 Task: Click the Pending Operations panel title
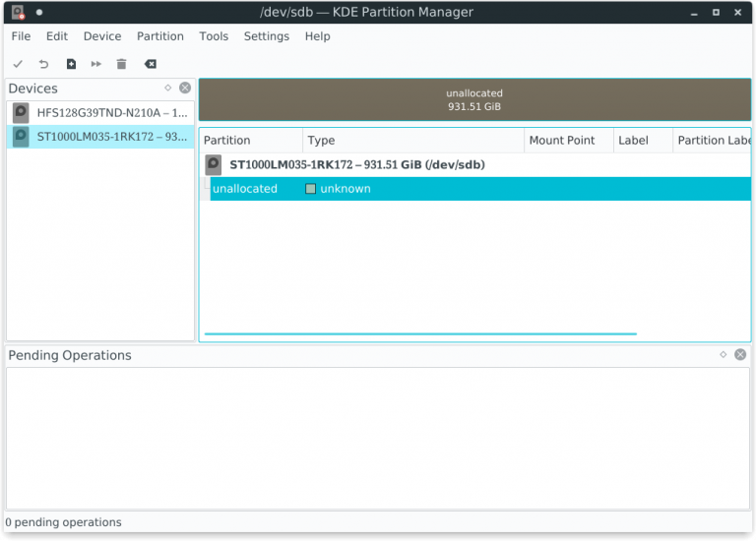[70, 355]
